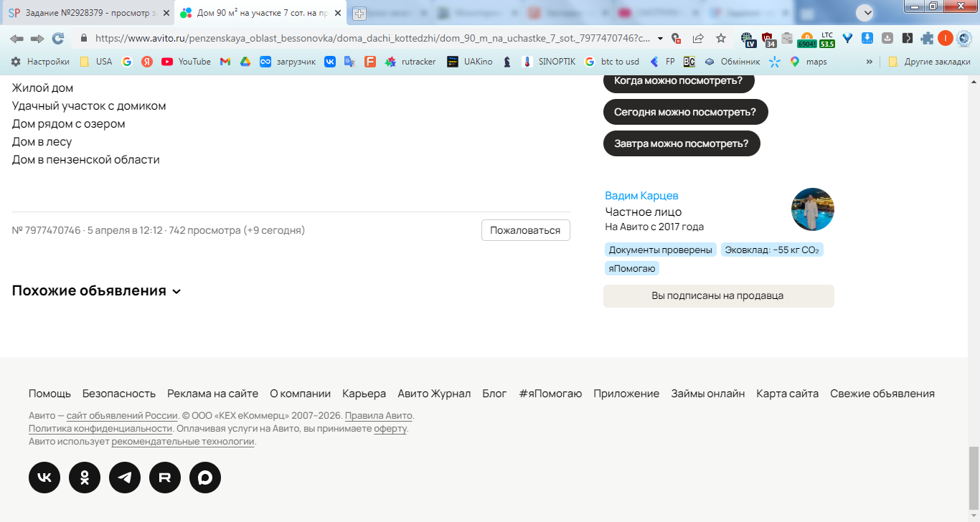Open VK social link in footer

[44, 478]
